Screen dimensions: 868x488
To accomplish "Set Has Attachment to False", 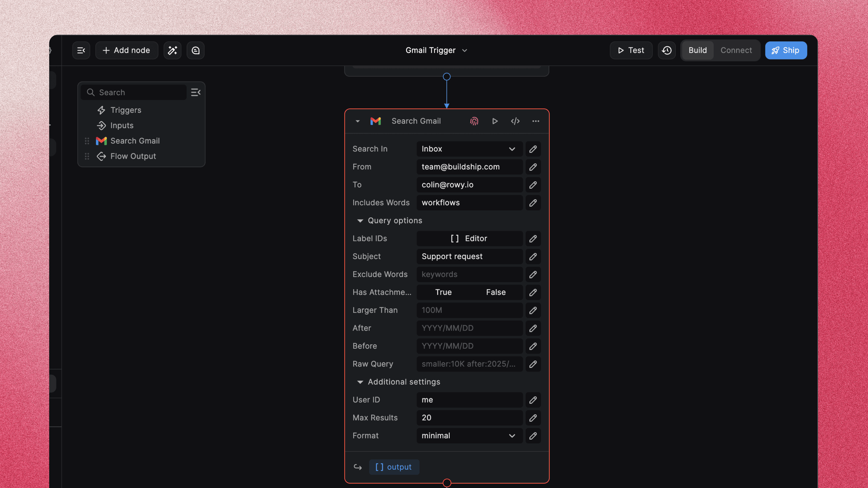I will 496,292.
